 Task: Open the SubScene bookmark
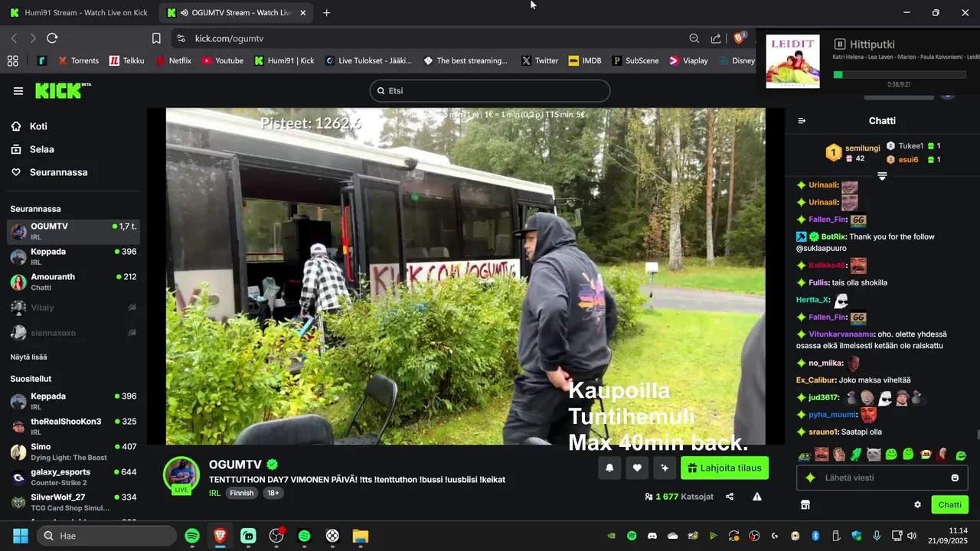pyautogui.click(x=635, y=60)
